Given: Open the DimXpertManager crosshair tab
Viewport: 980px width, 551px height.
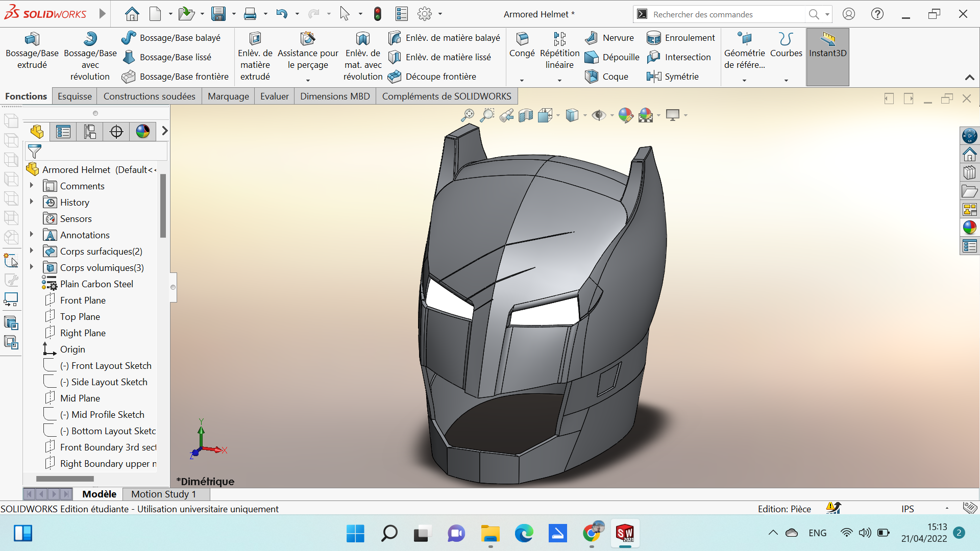Looking at the screenshot, I should (x=116, y=132).
